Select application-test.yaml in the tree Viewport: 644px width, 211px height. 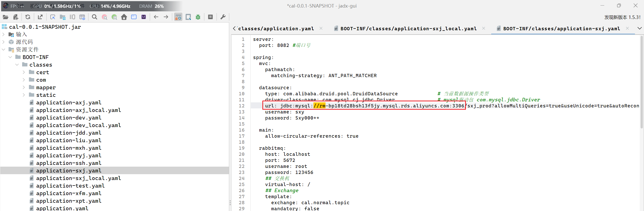click(x=70, y=186)
